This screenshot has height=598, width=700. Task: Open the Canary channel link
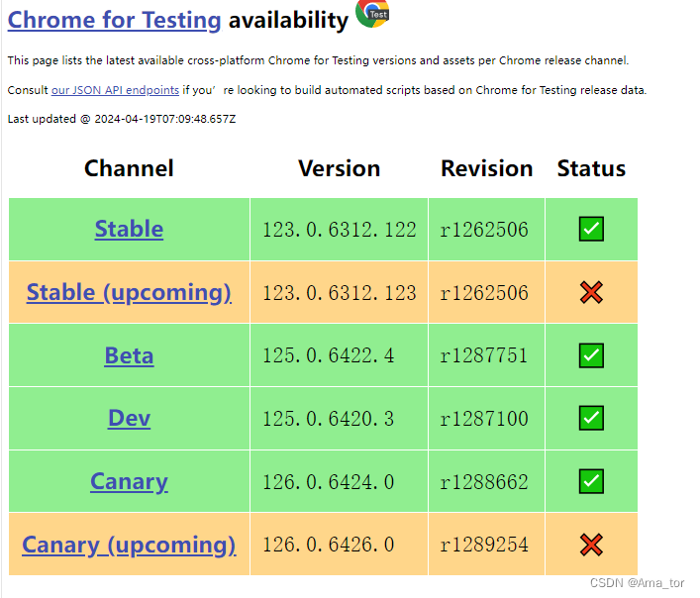click(x=129, y=481)
